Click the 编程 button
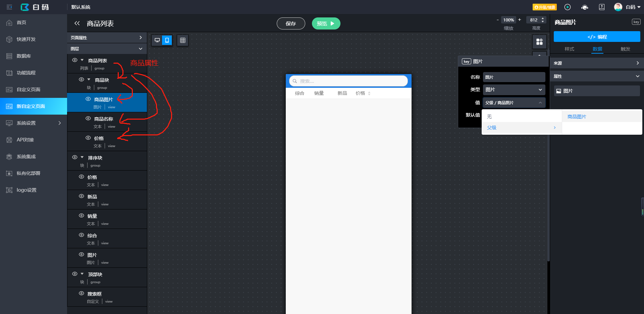This screenshot has height=314, width=644. point(597,37)
